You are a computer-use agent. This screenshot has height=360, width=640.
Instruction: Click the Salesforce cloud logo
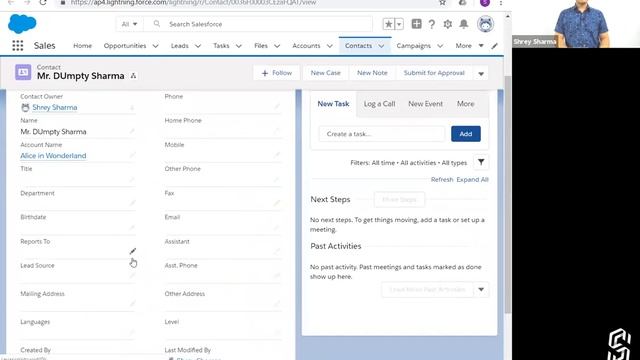22,23
